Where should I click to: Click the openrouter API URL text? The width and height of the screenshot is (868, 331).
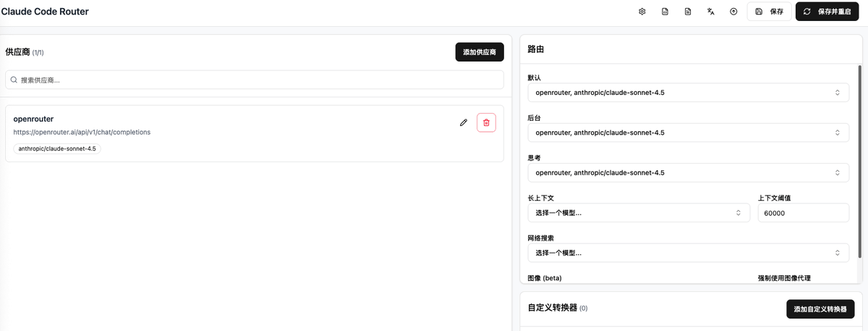pyautogui.click(x=82, y=133)
